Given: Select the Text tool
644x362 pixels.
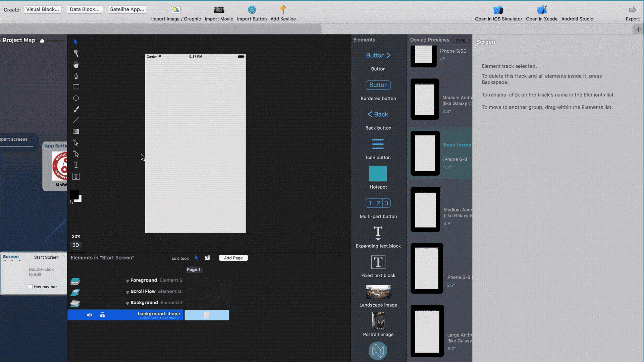Looking at the screenshot, I should tap(75, 165).
